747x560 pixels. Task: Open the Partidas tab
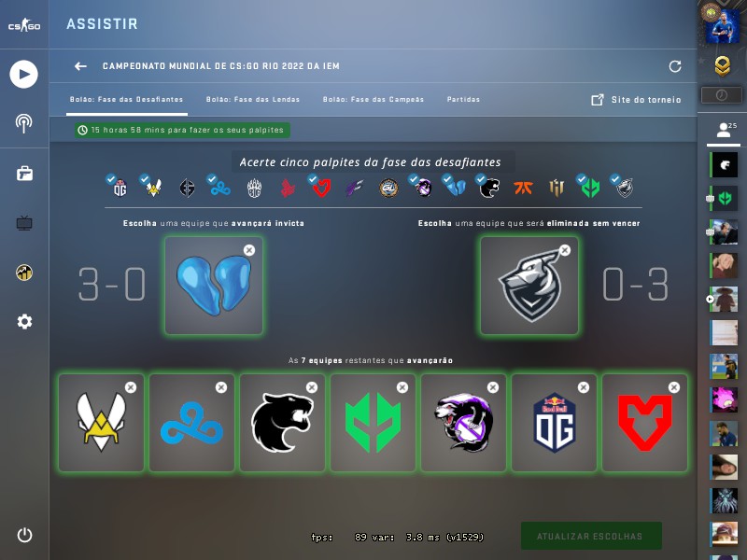463,100
